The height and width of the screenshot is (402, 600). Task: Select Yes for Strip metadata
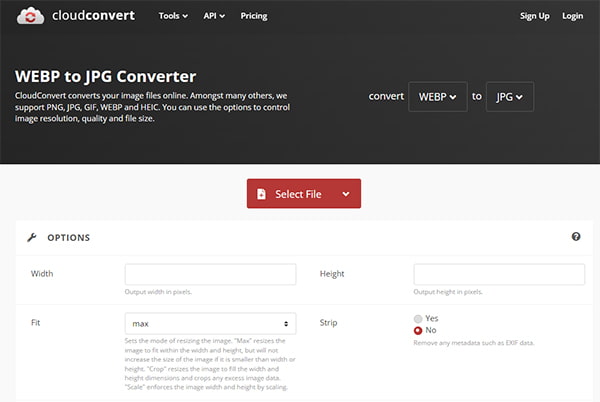[x=418, y=319]
